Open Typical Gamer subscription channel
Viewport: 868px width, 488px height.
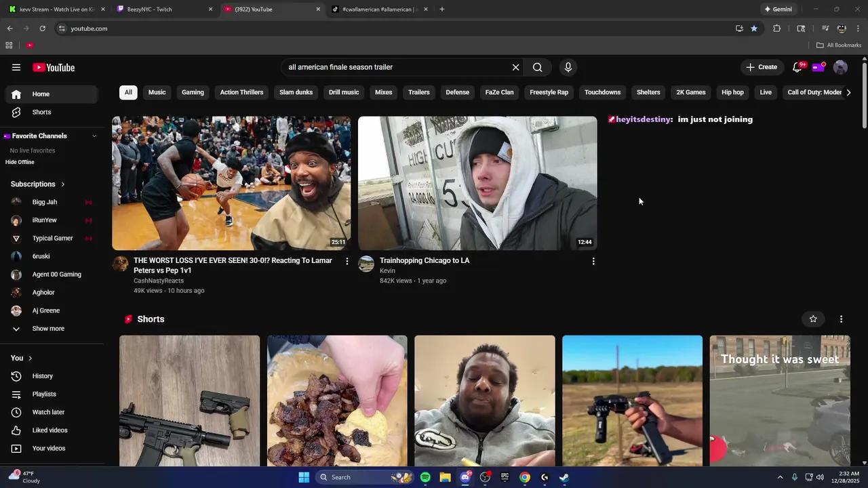point(52,239)
